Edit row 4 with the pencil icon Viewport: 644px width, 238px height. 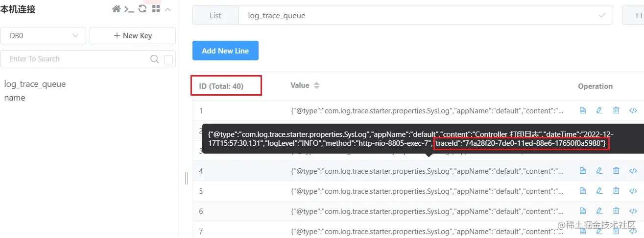tap(599, 171)
